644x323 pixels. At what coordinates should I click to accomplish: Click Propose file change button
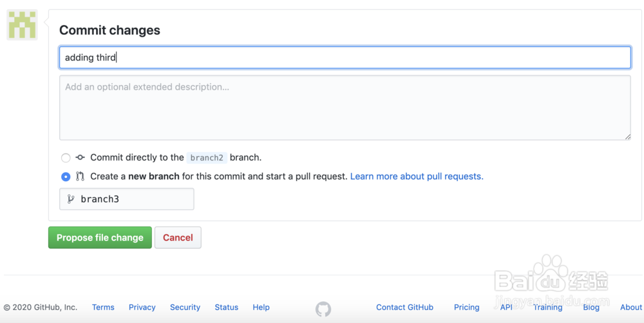100,237
